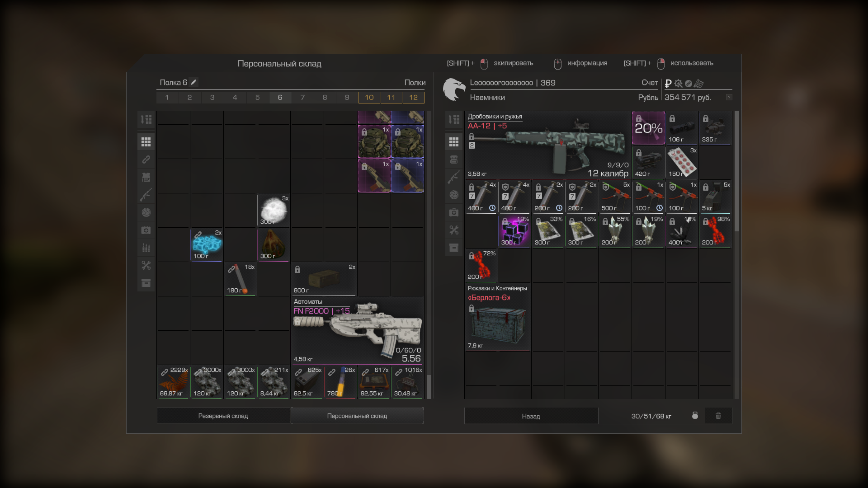This screenshot has height=488, width=868.
Task: Select the FN F2000 rifle in storage
Action: coord(358,330)
